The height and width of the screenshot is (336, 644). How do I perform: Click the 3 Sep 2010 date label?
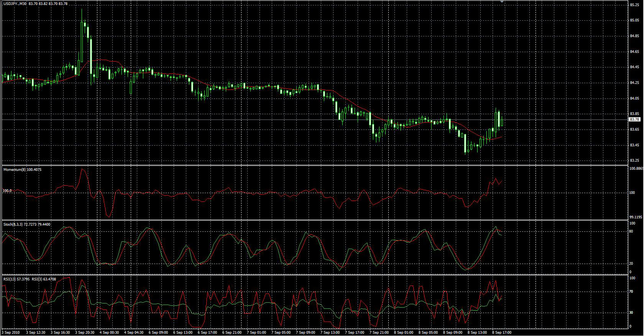click(11, 333)
